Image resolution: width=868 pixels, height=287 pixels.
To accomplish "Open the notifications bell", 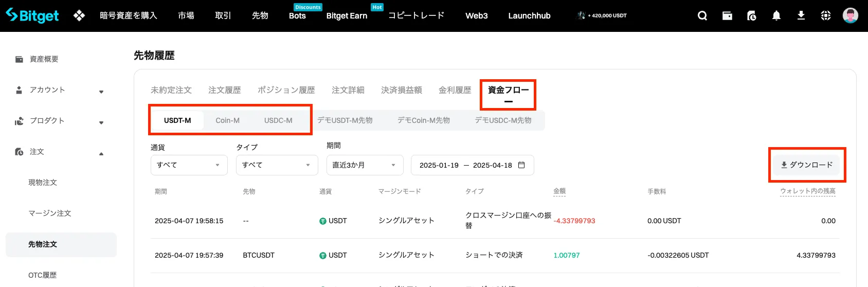I will point(776,15).
